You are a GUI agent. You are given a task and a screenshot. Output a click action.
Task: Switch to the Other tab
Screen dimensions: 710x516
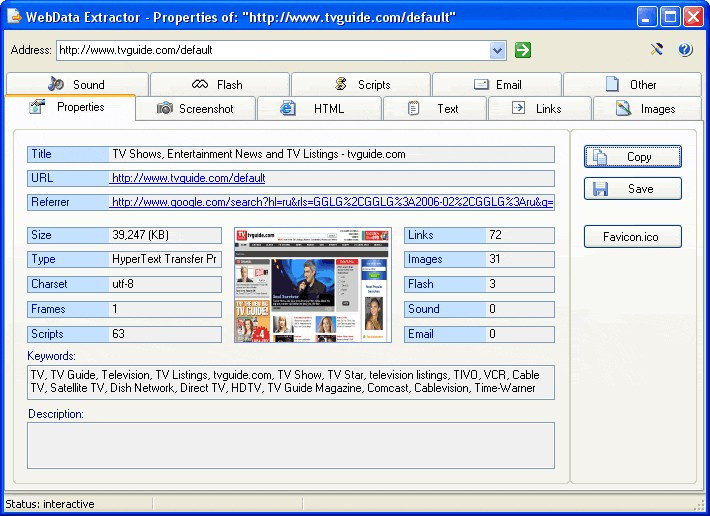click(x=633, y=84)
